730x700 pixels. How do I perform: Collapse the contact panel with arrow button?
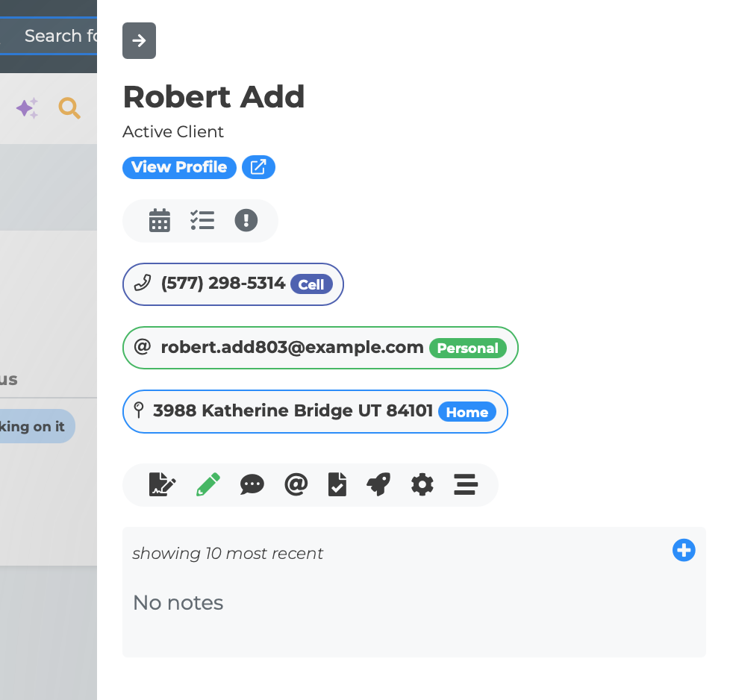pyautogui.click(x=139, y=40)
